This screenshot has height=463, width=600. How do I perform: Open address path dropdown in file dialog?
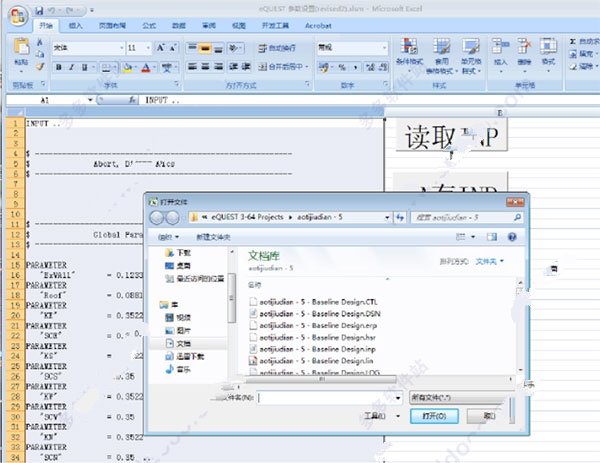coord(387,217)
